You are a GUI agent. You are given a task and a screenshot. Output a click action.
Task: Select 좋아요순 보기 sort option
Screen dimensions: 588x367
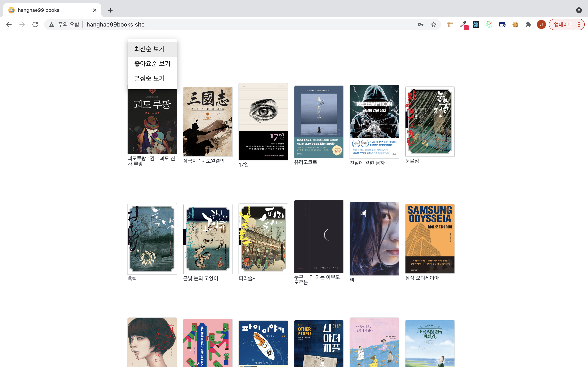(152, 64)
